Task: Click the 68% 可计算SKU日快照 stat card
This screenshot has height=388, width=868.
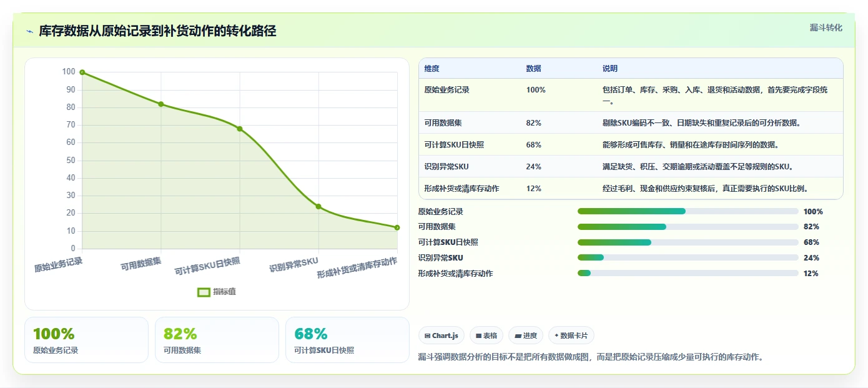Action: pos(347,340)
